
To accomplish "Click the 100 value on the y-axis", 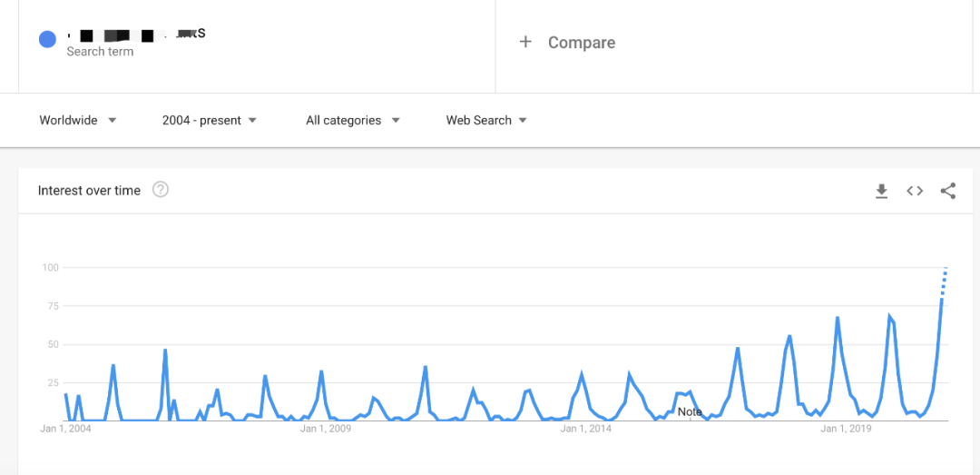I will 50,267.
